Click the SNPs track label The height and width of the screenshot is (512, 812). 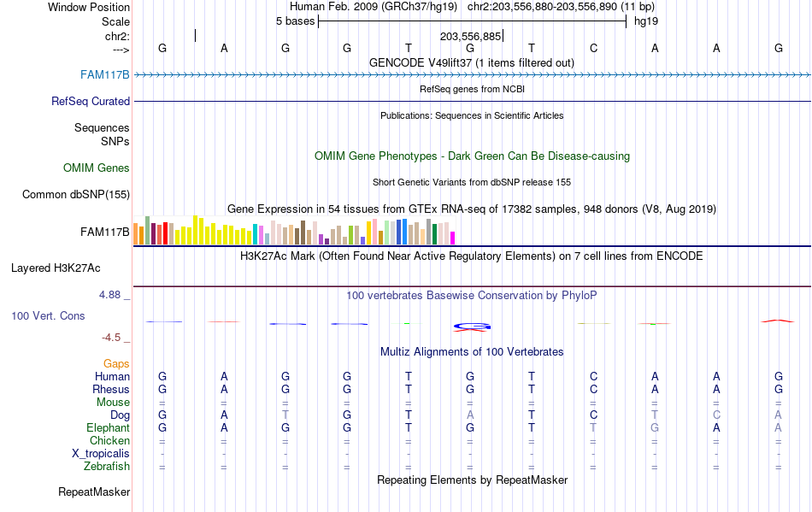pos(115,141)
